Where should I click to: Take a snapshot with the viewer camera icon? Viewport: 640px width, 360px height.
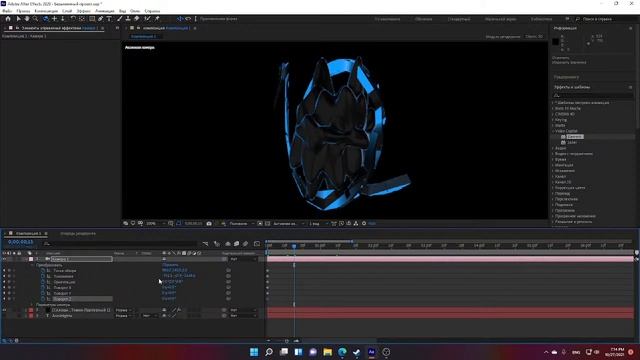(209, 224)
